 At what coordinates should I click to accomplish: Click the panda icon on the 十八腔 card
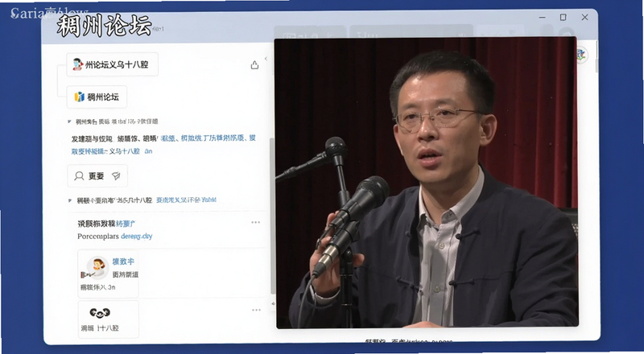click(100, 313)
